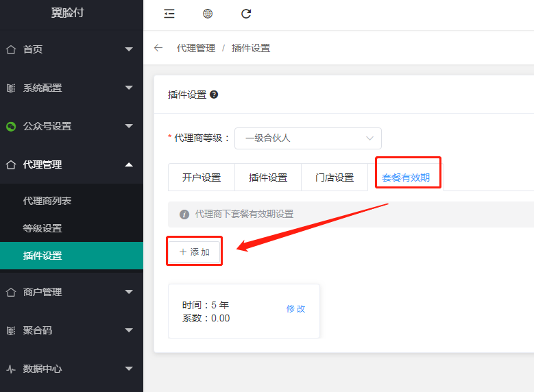The width and height of the screenshot is (534, 392).
Task: Click the house icon beside 代理管理
Action: 11,165
